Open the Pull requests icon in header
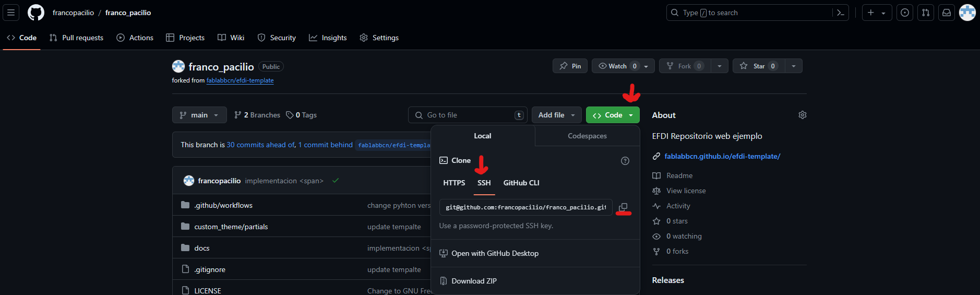980x295 pixels. click(x=926, y=13)
